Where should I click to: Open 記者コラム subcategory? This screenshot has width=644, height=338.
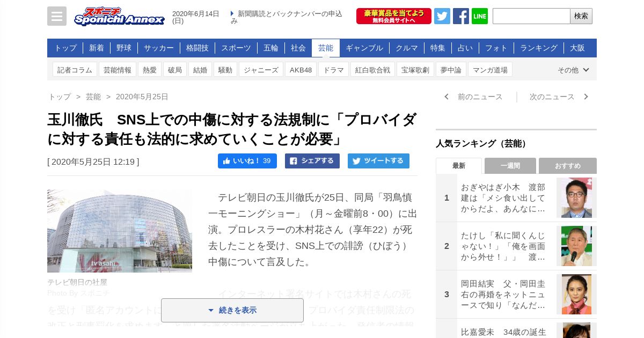point(75,70)
